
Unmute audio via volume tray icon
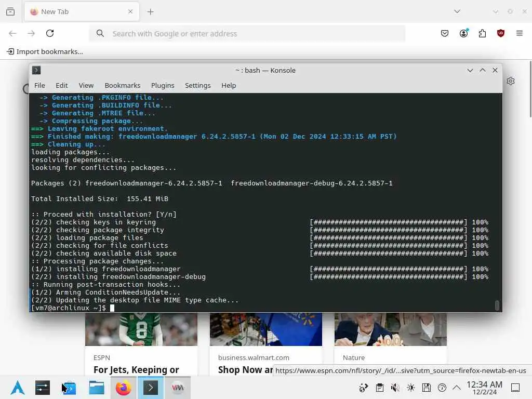pyautogui.click(x=395, y=388)
